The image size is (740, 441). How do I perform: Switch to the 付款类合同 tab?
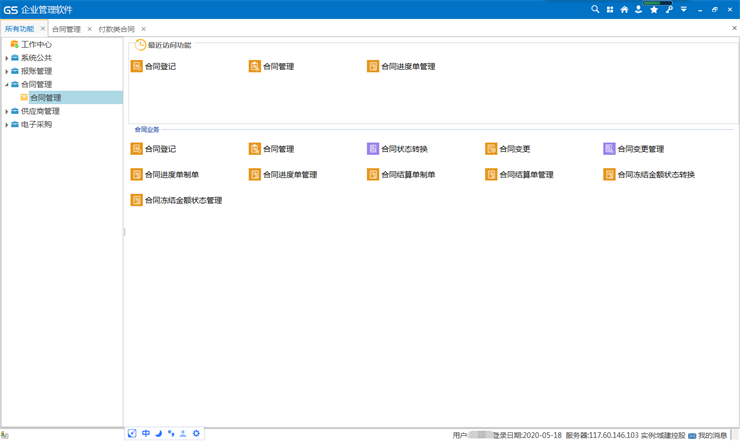[116, 30]
